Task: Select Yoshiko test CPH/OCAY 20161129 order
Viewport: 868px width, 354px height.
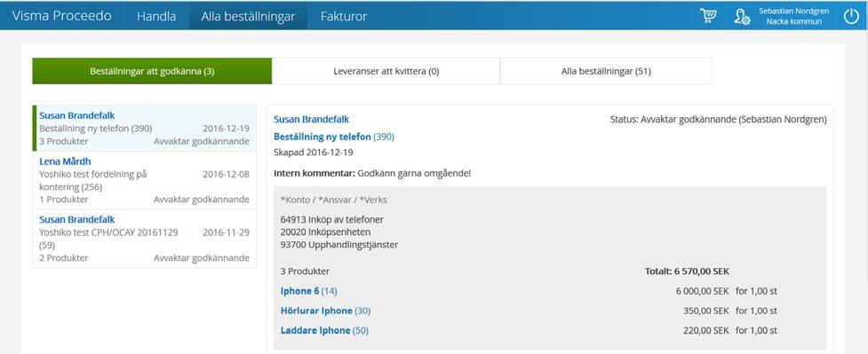Action: (x=145, y=239)
